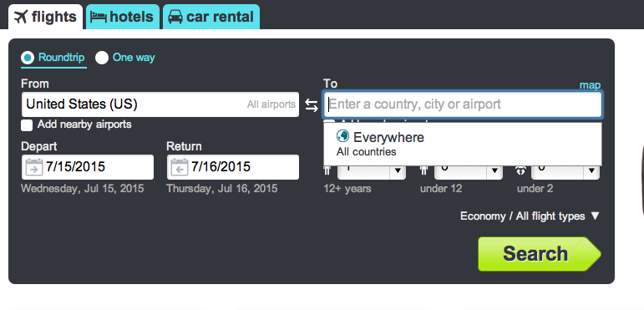
Task: Enable Add nearby airports checkbox under From
Action: tap(27, 125)
